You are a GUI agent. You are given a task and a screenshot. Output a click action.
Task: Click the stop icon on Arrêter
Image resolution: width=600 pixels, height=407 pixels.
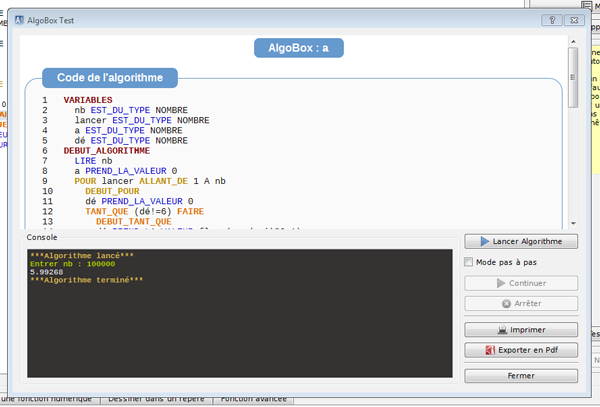(x=506, y=304)
